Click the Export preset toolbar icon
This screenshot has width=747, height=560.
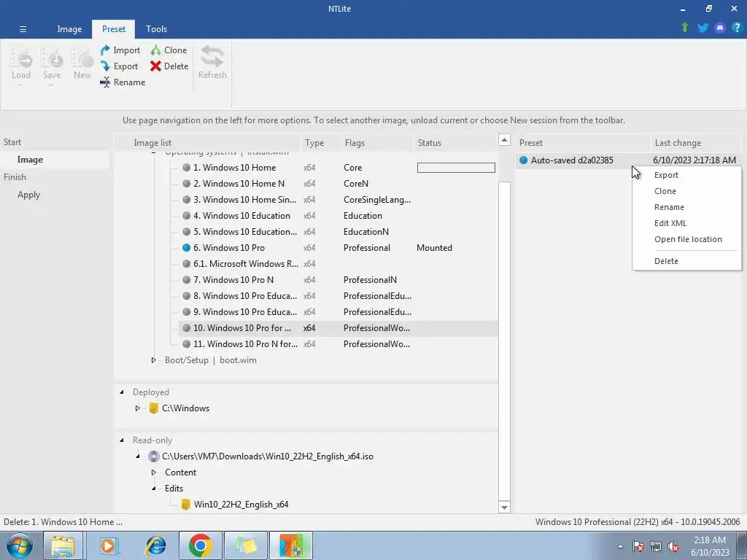105,66
